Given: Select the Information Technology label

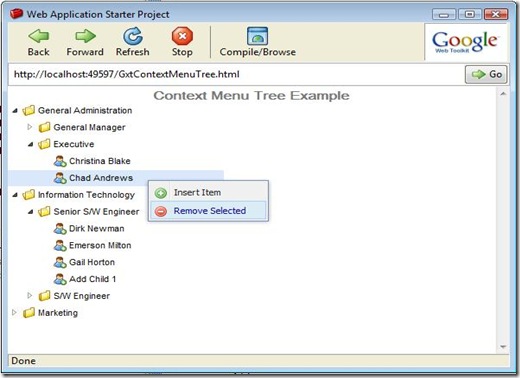Looking at the screenshot, I should coord(86,195).
